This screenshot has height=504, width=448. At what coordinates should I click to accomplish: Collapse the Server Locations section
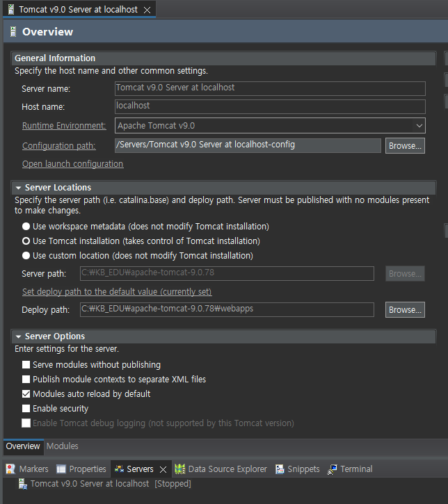click(18, 188)
